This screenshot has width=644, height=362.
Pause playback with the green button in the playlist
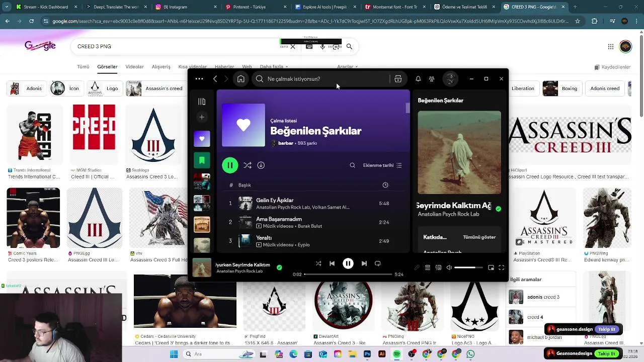(230, 165)
